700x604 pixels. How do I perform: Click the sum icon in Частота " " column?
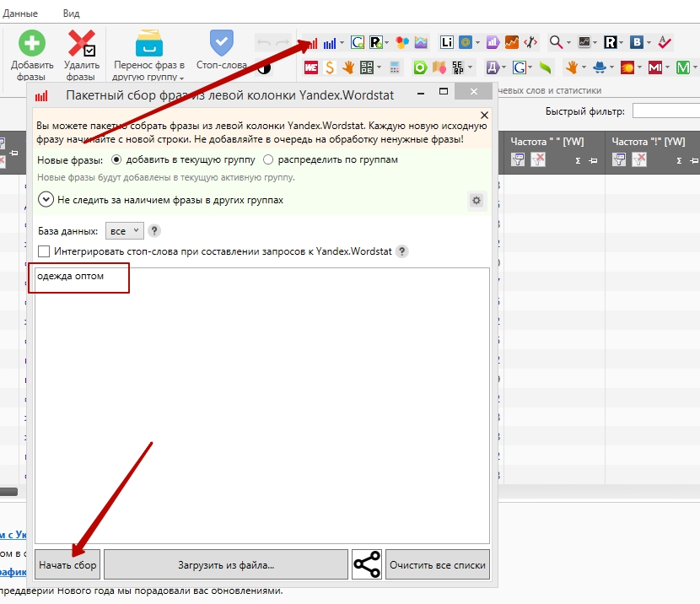tap(578, 161)
